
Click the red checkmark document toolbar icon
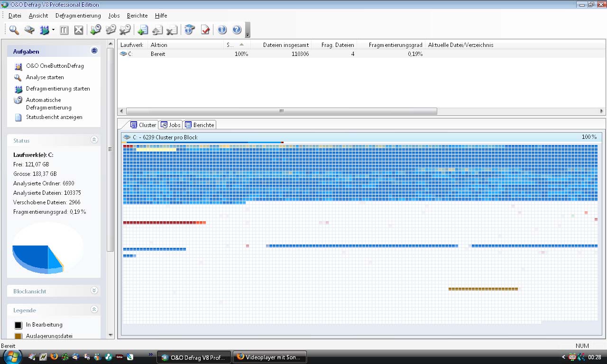pyautogui.click(x=205, y=30)
